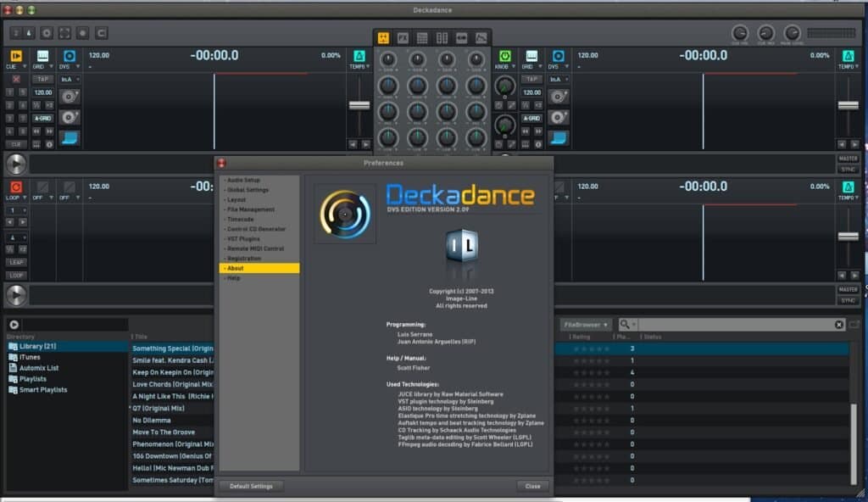Click the LEAP button on bottom-left deck
This screenshot has height=502, width=868.
(16, 262)
